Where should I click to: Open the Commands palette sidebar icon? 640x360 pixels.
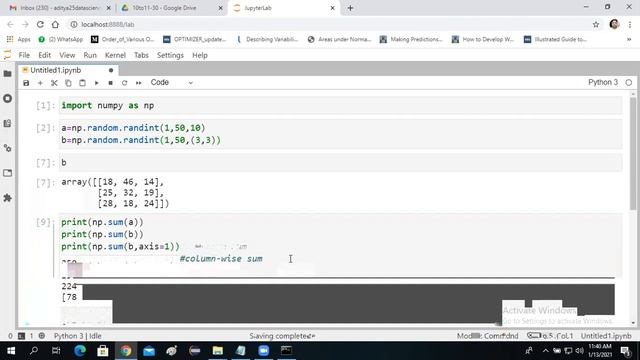click(7, 123)
